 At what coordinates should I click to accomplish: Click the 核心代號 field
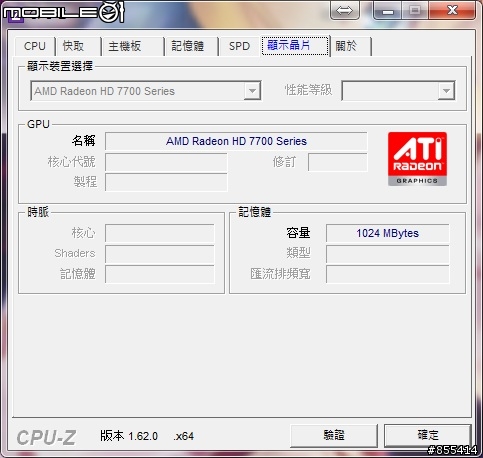point(166,162)
